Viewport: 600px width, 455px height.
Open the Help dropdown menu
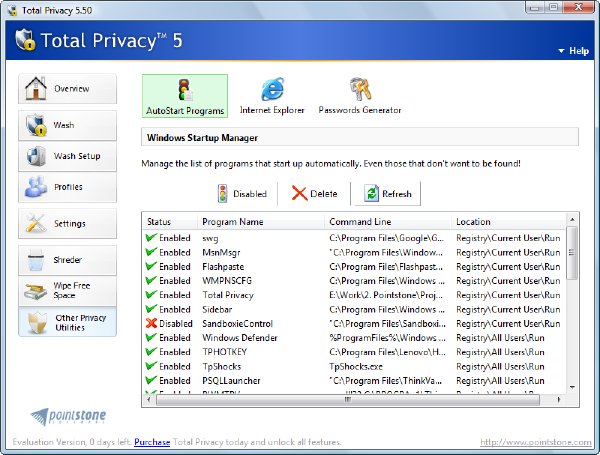(x=573, y=51)
